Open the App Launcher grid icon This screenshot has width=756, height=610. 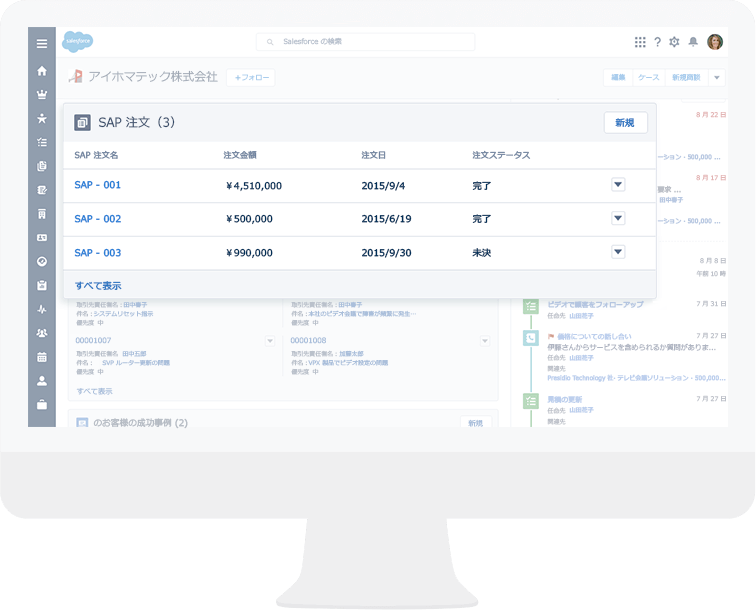640,42
